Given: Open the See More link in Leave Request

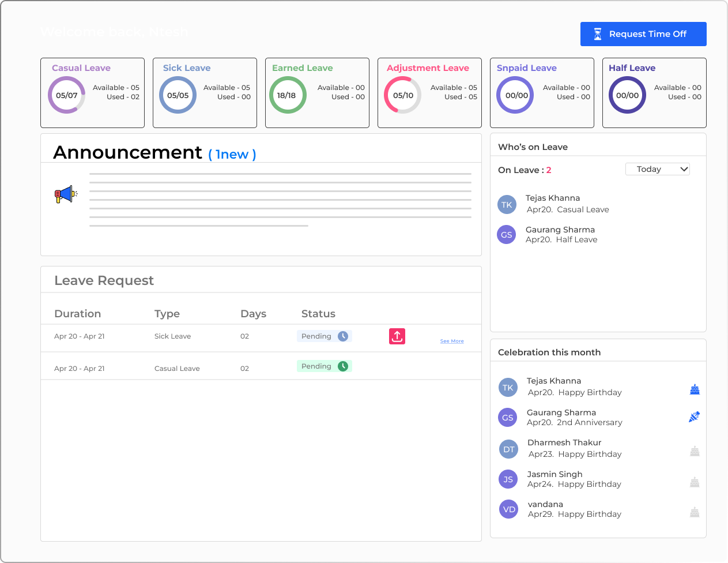Looking at the screenshot, I should click(x=452, y=341).
